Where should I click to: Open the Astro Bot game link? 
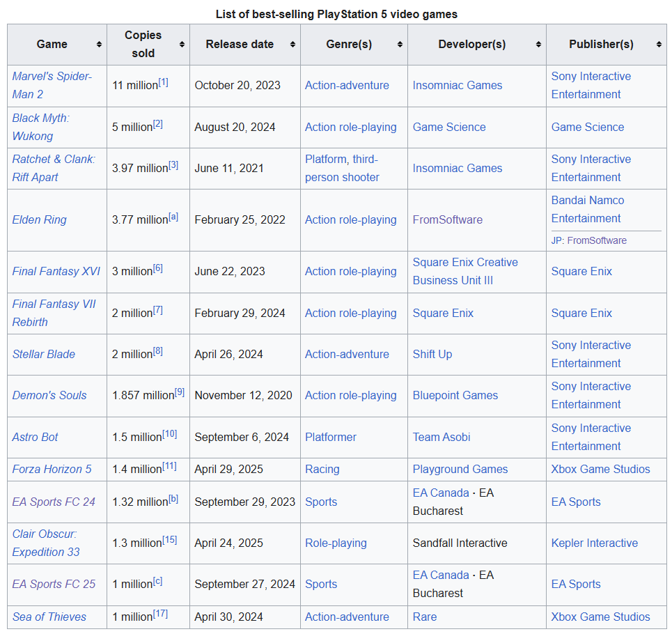35,438
